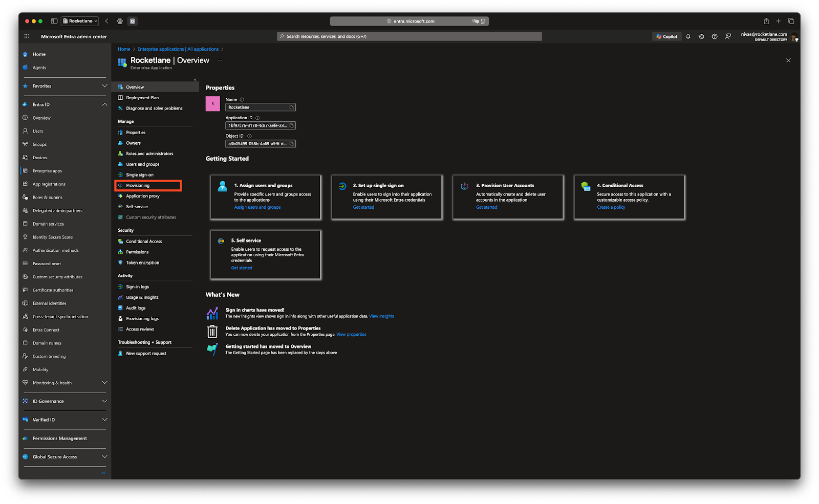
Task: Copy the Object ID value
Action: (292, 144)
